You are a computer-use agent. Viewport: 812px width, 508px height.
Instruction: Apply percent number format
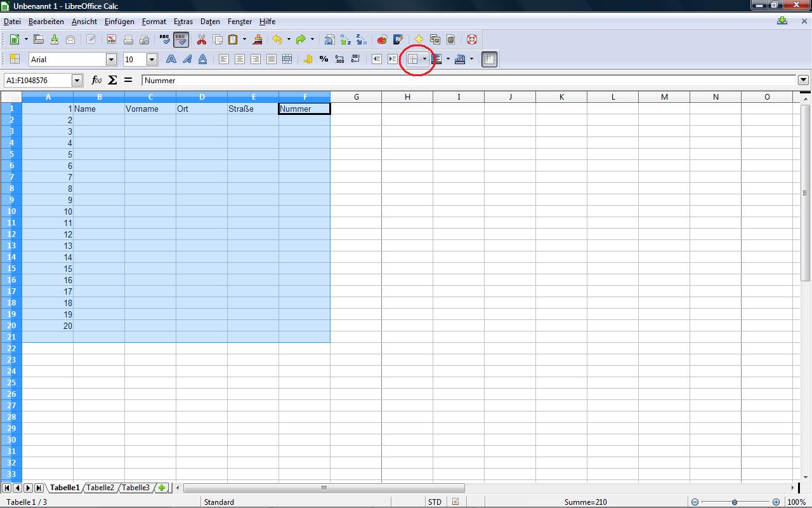(x=324, y=59)
